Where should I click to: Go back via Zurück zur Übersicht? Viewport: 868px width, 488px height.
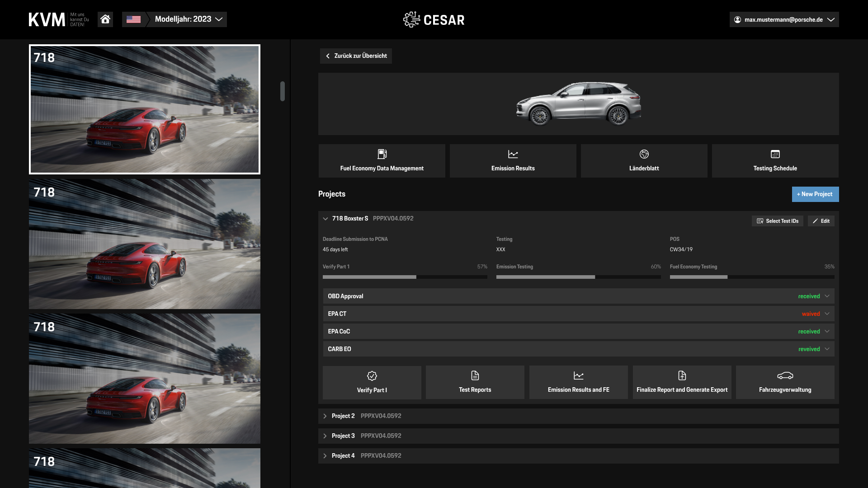tap(356, 56)
